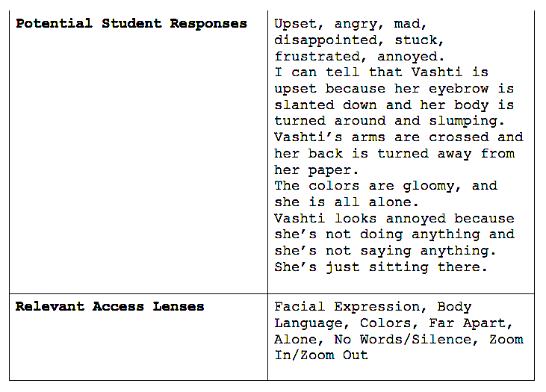Image resolution: width=546 pixels, height=392 pixels.
Task: Click the line 'her back is turned away from'
Action: pos(394,154)
